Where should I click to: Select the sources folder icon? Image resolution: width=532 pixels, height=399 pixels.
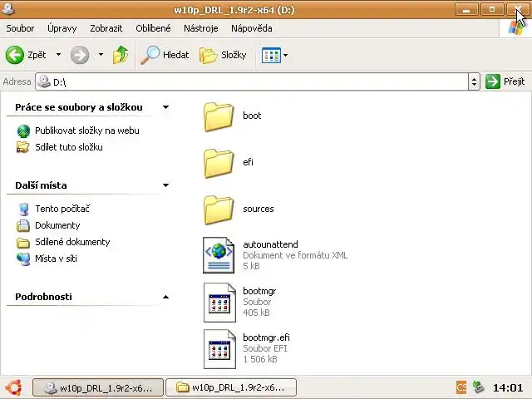coord(219,209)
